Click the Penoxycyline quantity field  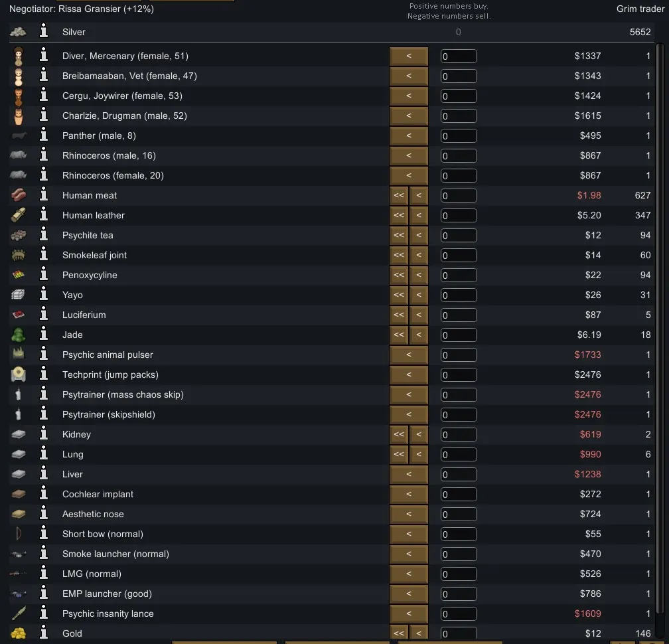[x=459, y=275]
